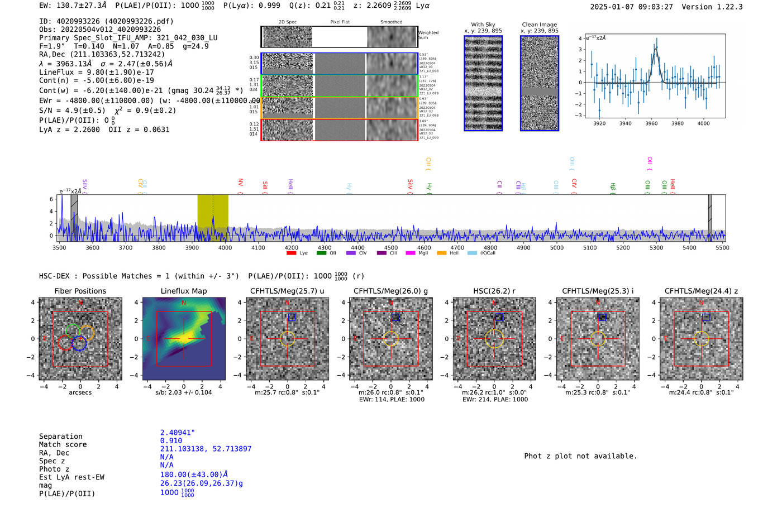Click the 211.103138, 52.713897 coordinates
The width and height of the screenshot is (782, 532).
206,449
